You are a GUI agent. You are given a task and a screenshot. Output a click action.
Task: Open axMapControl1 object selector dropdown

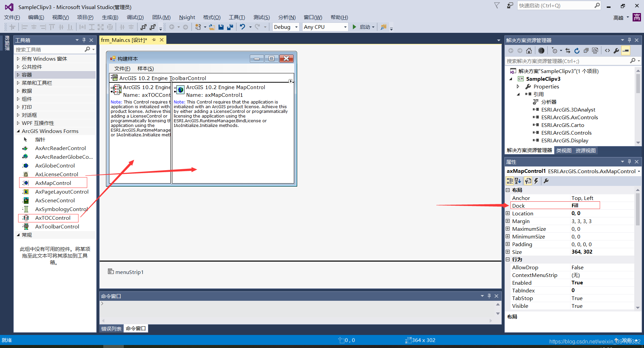coord(639,171)
